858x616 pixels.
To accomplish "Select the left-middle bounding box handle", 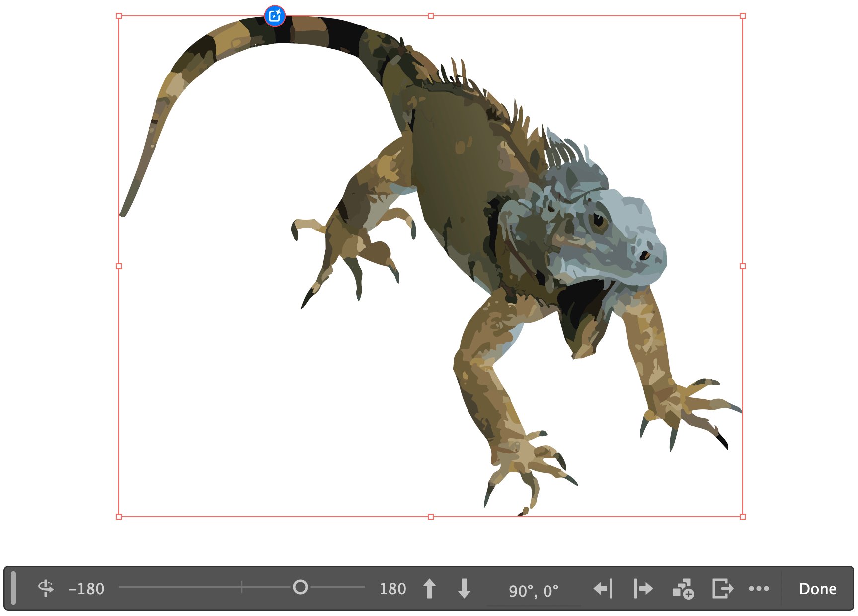I will pos(119,266).
